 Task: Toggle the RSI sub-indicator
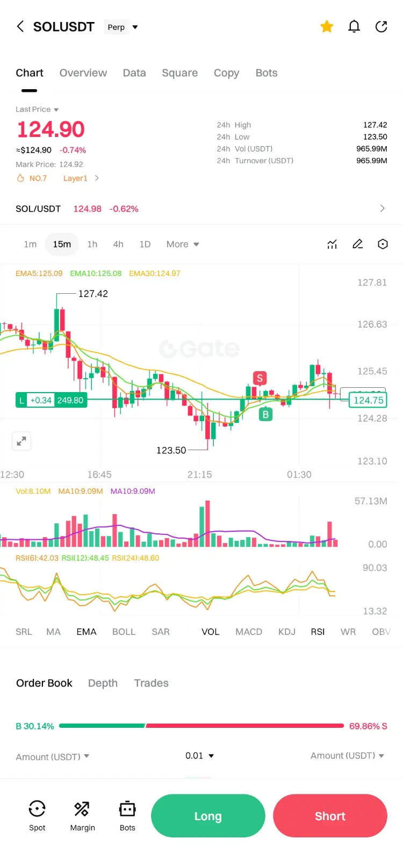pyautogui.click(x=318, y=632)
